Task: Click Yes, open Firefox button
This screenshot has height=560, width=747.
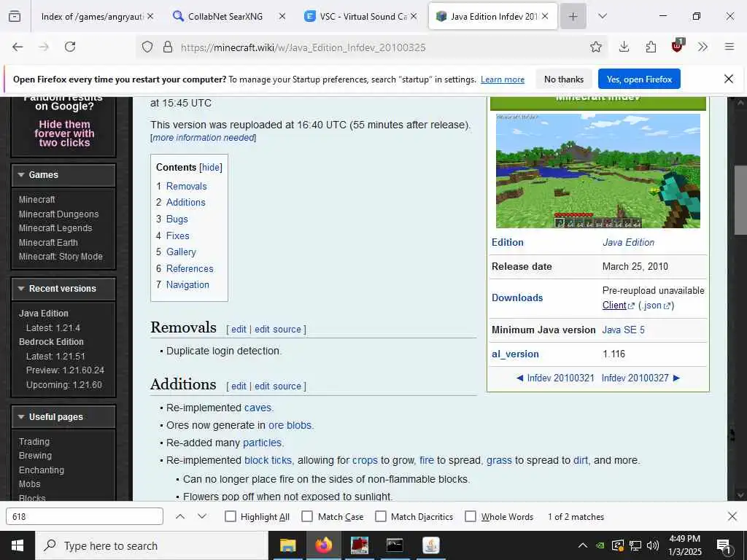Action: 639,79
